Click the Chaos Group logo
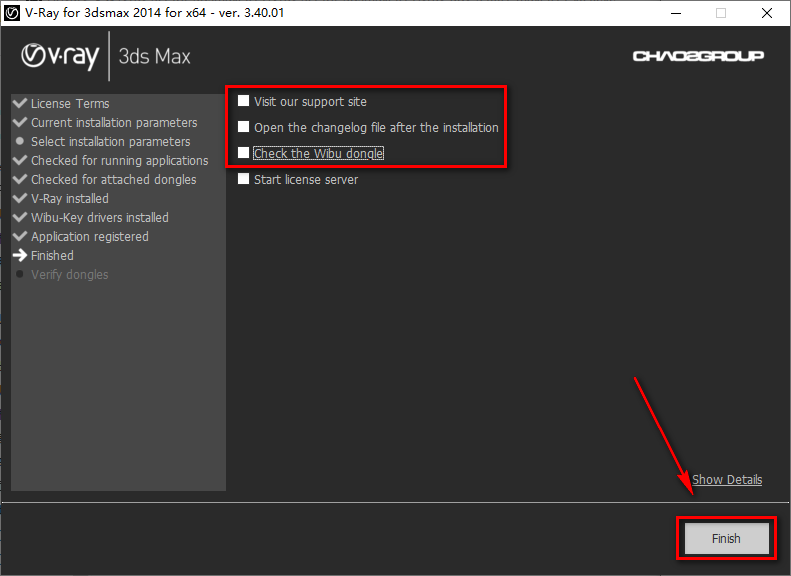 point(698,56)
